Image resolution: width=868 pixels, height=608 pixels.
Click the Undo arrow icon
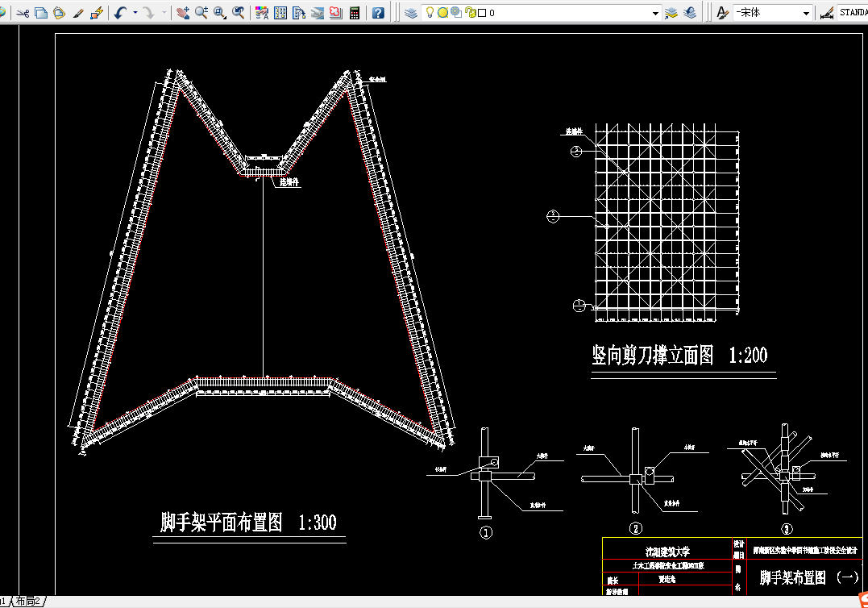120,13
